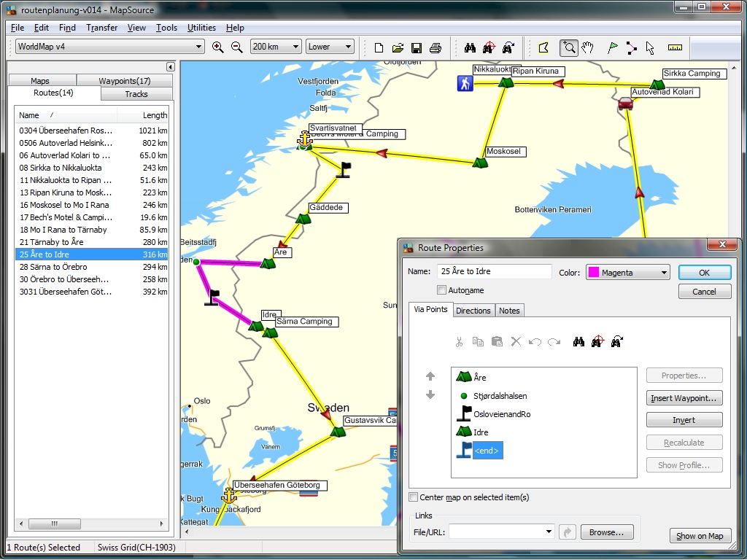Switch to the Tracks tab
The width and height of the screenshot is (747, 560).
pyautogui.click(x=136, y=94)
